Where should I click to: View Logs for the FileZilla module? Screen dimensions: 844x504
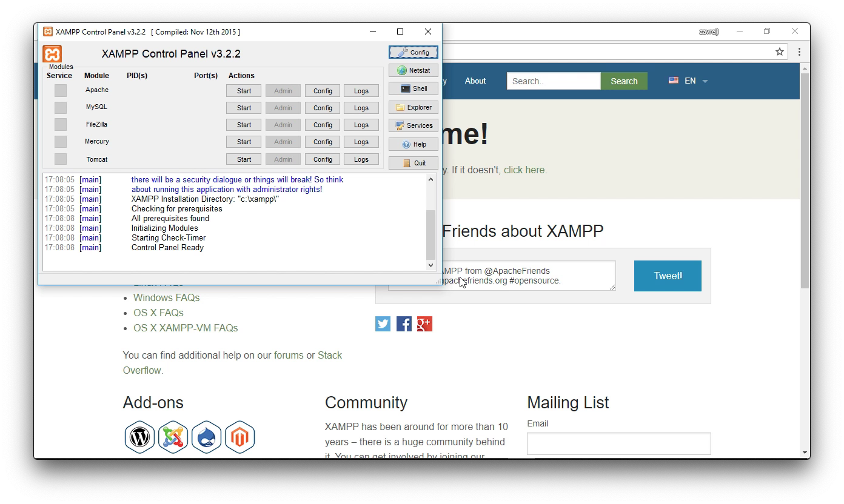coord(361,125)
